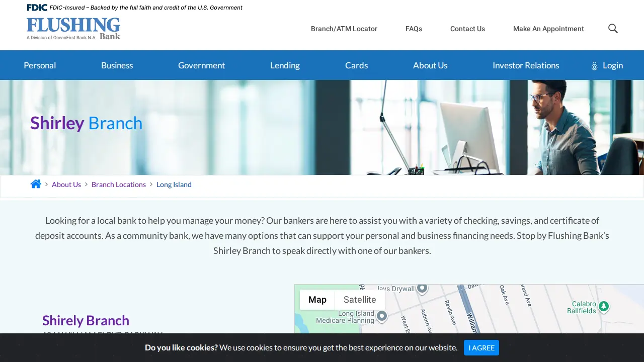Click About Us in the breadcrumb
Image resolution: width=644 pixels, height=362 pixels.
66,185
